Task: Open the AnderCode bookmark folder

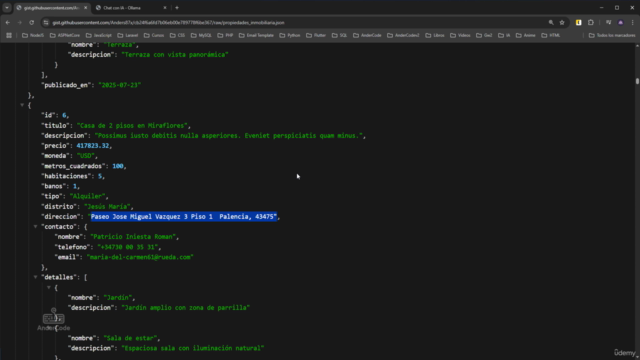Action: click(367, 36)
